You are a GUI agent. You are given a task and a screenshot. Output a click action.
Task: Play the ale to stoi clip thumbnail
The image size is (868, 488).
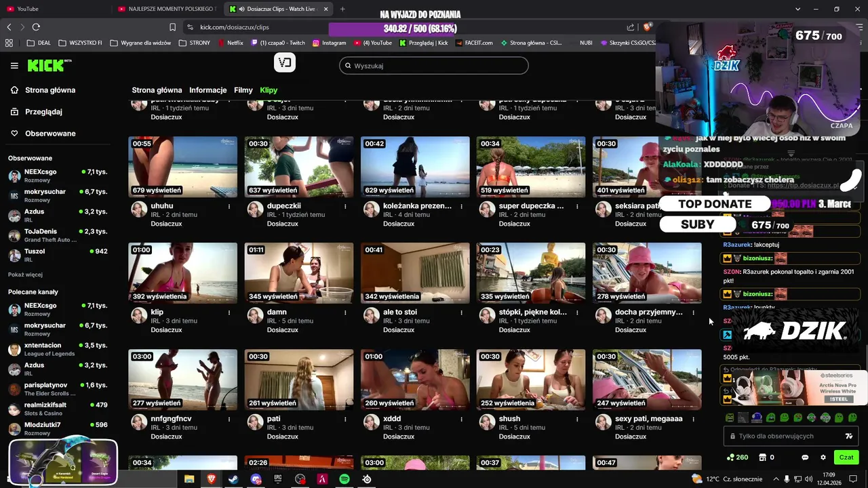click(x=415, y=273)
